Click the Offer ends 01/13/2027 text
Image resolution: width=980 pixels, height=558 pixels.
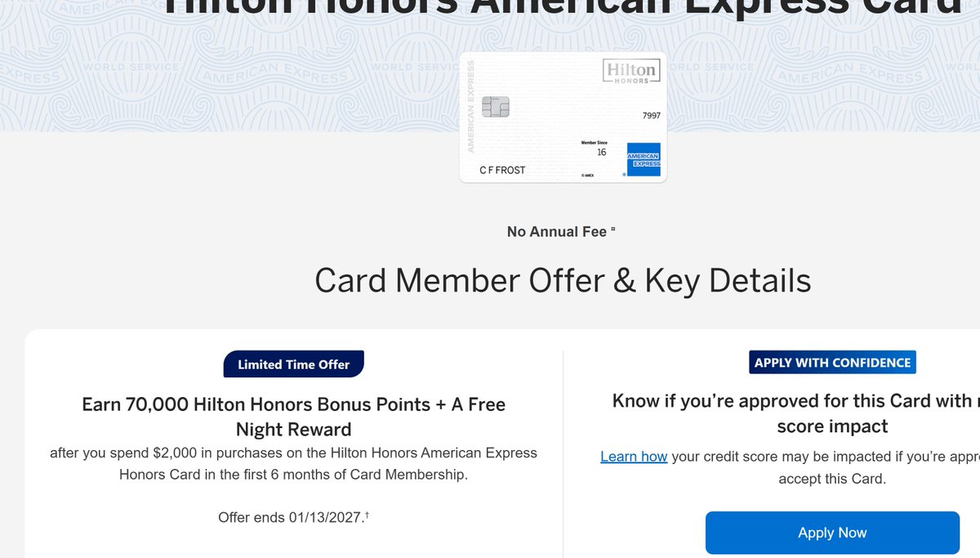[290, 517]
